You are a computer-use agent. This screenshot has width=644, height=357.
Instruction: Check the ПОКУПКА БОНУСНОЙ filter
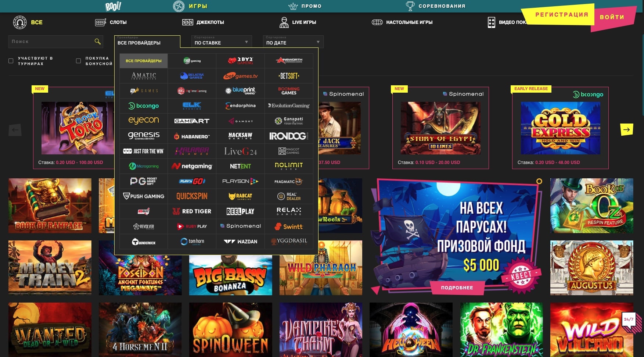[78, 61]
